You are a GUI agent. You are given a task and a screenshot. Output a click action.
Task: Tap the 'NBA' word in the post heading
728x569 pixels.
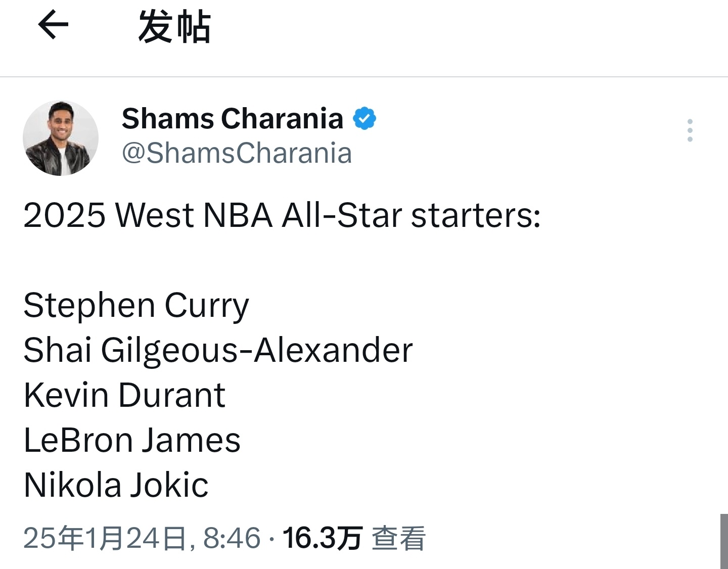238,215
